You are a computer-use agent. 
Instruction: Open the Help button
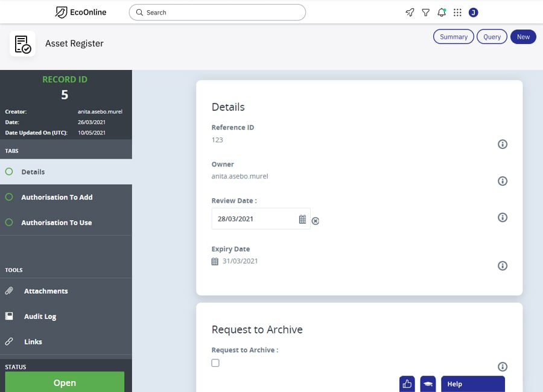(x=472, y=384)
